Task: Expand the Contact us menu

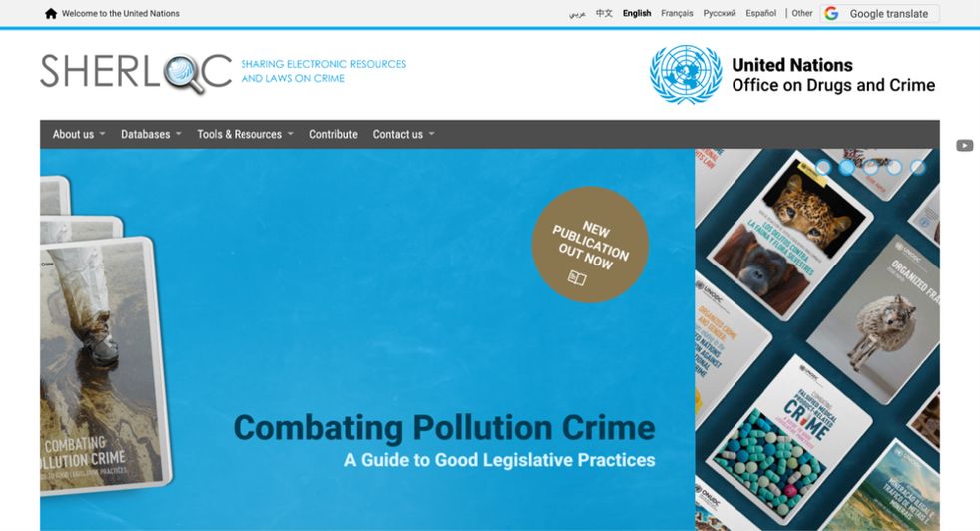Action: point(403,134)
